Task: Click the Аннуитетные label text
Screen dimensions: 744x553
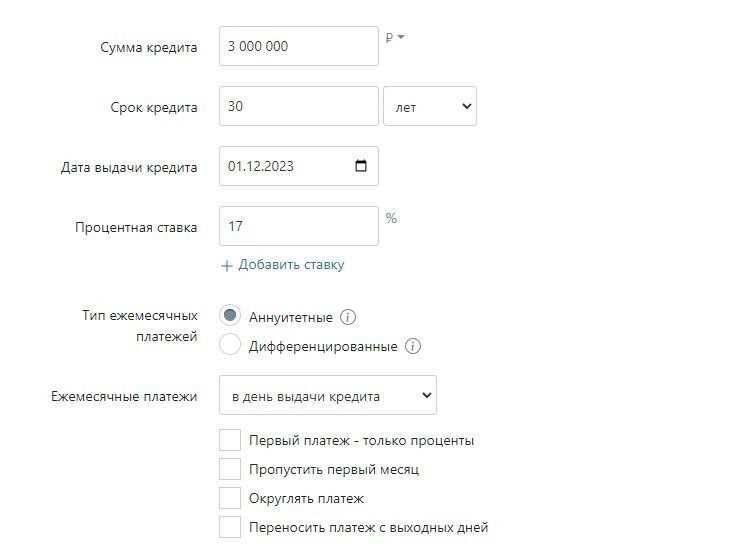Action: click(290, 318)
